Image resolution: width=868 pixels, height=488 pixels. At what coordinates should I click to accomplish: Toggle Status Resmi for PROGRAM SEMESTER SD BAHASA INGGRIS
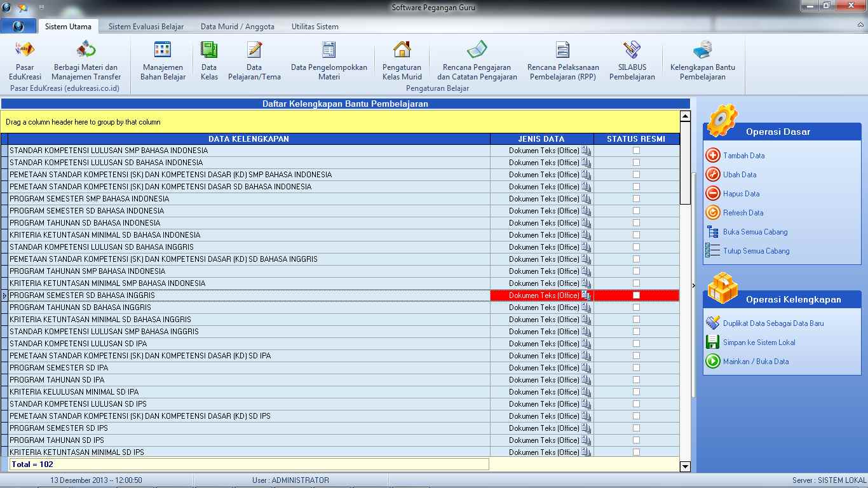[636, 295]
